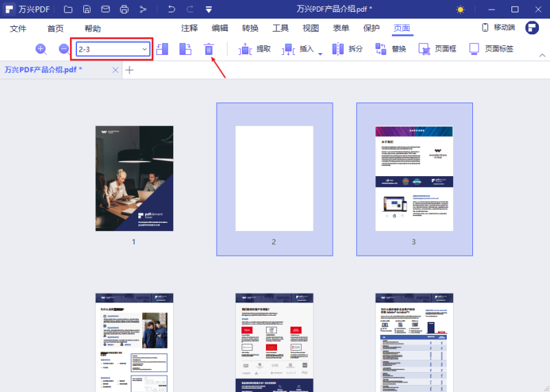Open the 页面框 page box tool

click(x=437, y=49)
